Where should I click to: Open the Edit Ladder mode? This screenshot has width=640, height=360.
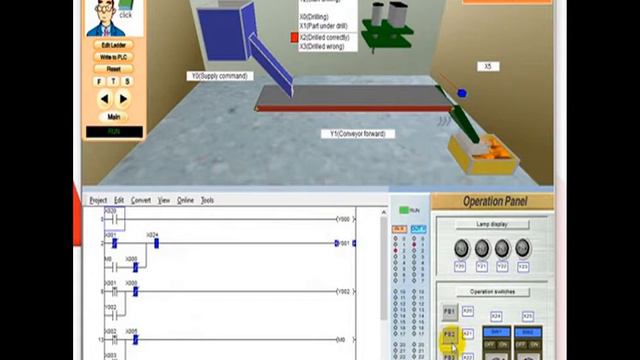pos(113,45)
